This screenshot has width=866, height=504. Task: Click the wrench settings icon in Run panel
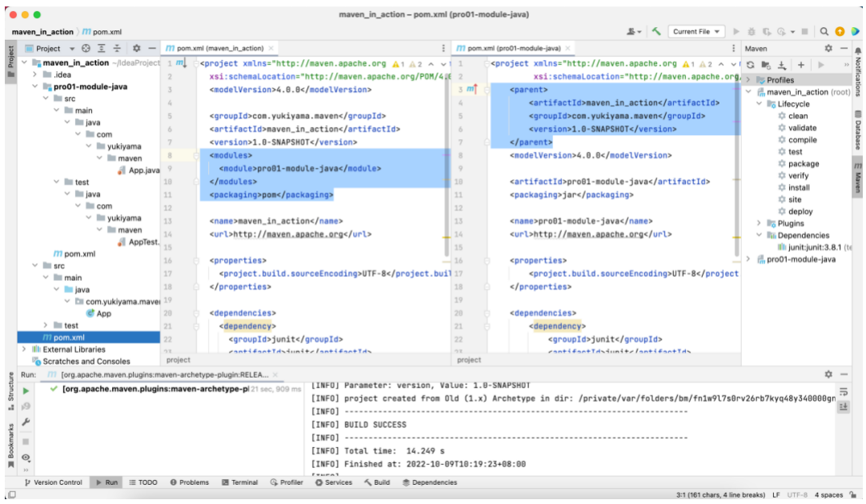[x=26, y=422]
